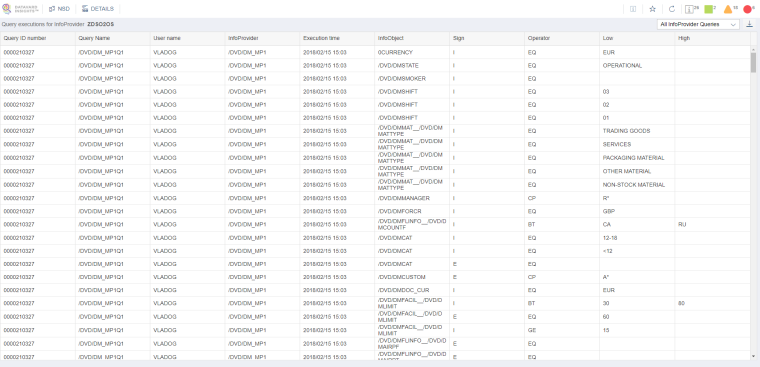Click the GBP low value cell

click(x=637, y=211)
